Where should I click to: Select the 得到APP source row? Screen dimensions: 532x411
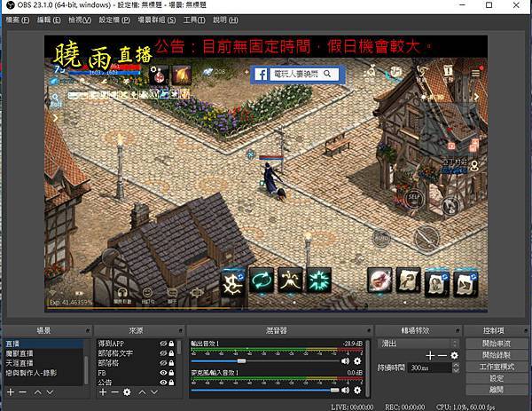[x=137, y=344]
